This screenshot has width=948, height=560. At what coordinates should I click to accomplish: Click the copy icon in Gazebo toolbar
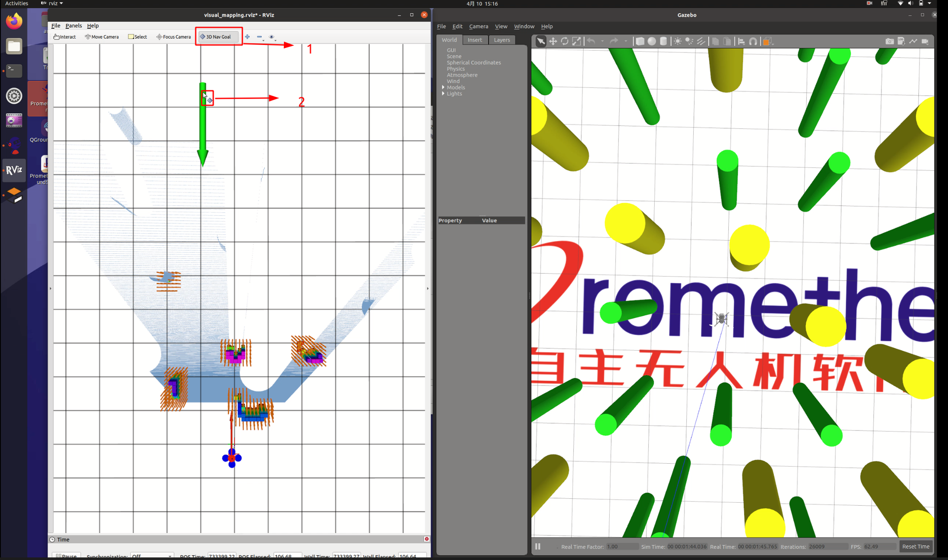click(715, 41)
